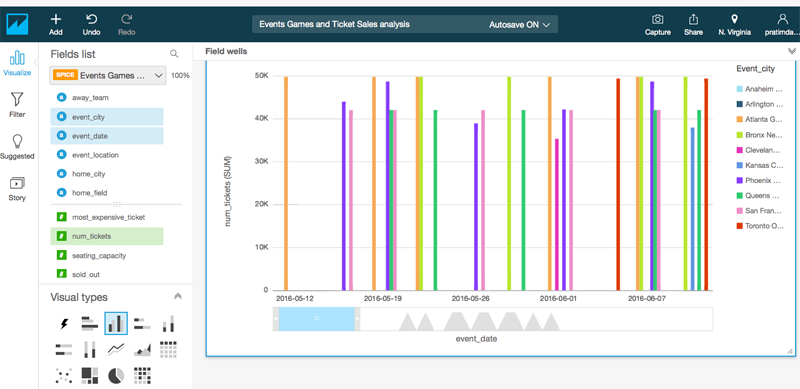Screen dimensions: 800x389
Task: Choose horizontal 100% stacked bar chart
Action: pyautogui.click(x=64, y=350)
